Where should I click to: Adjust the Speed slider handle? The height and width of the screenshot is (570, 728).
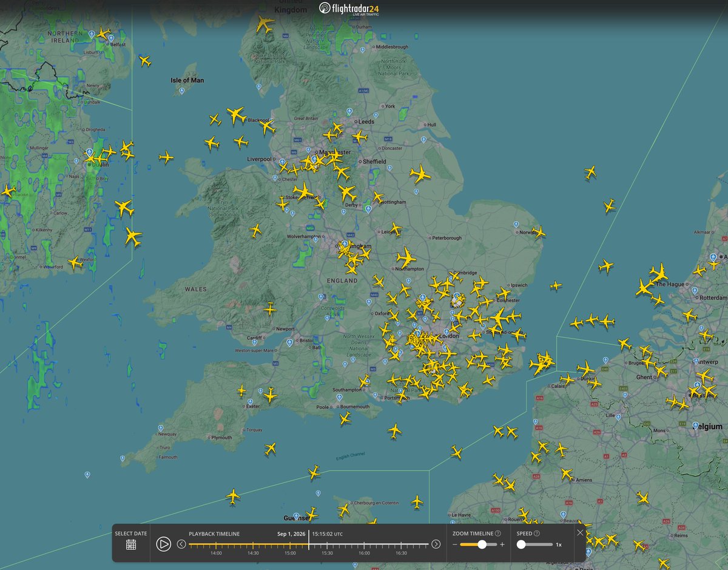[521, 545]
